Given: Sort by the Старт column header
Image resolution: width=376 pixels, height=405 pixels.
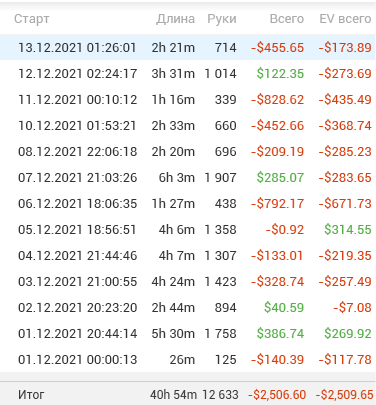Looking at the screenshot, I should coord(32,19).
